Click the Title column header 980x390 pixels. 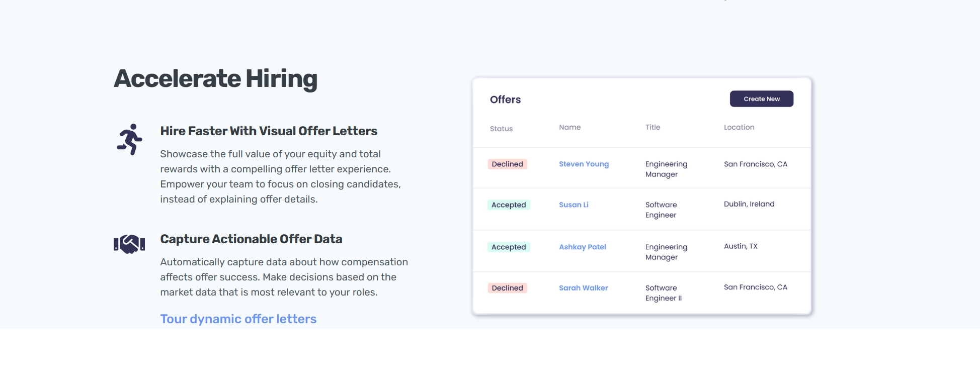(652, 127)
